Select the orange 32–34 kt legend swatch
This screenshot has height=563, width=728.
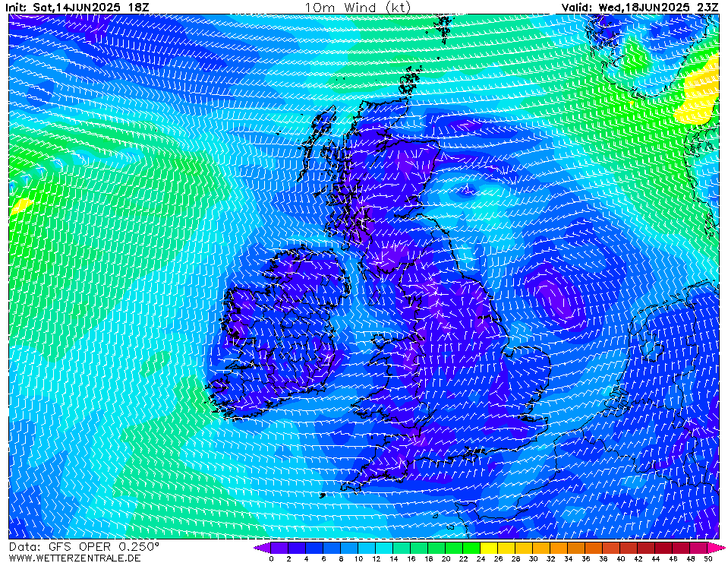click(559, 548)
